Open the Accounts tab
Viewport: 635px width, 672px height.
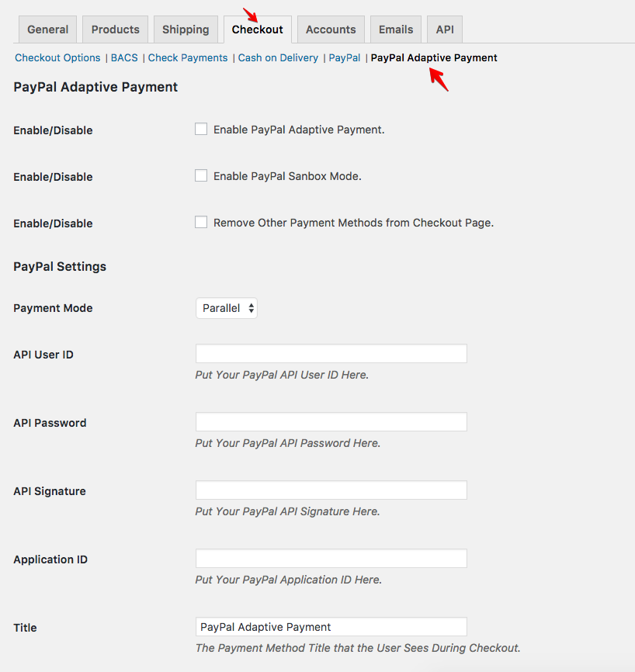click(x=330, y=29)
